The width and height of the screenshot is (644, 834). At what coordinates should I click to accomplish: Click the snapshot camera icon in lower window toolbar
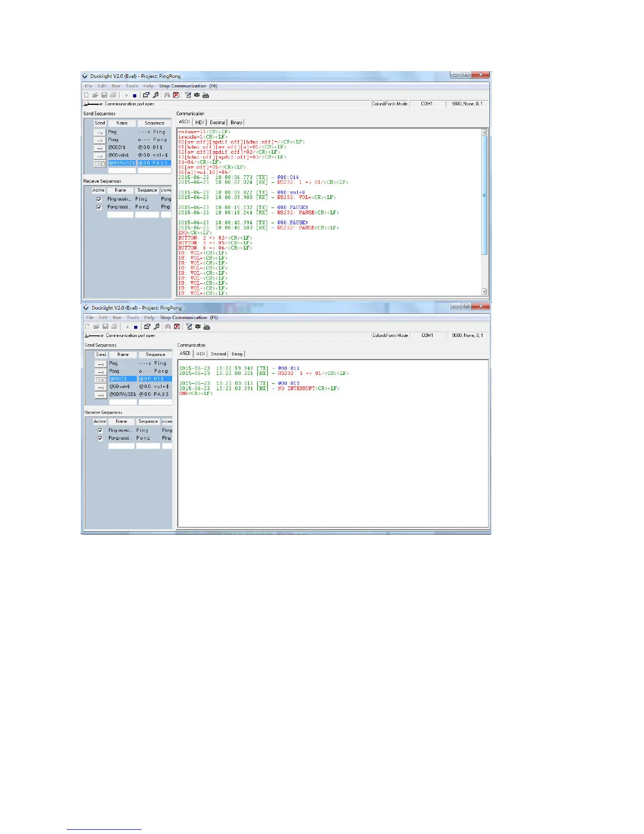198,327
